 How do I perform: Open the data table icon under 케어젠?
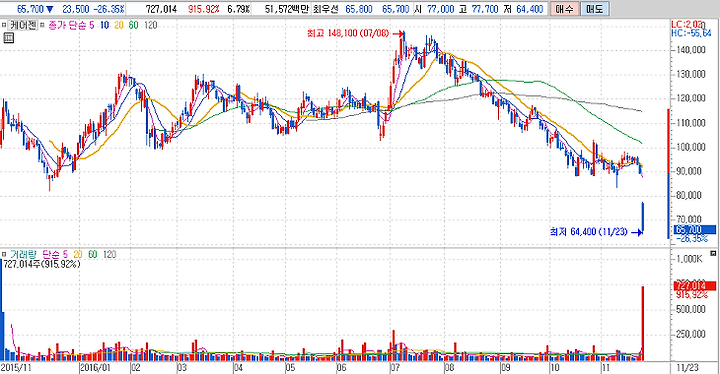[8, 38]
